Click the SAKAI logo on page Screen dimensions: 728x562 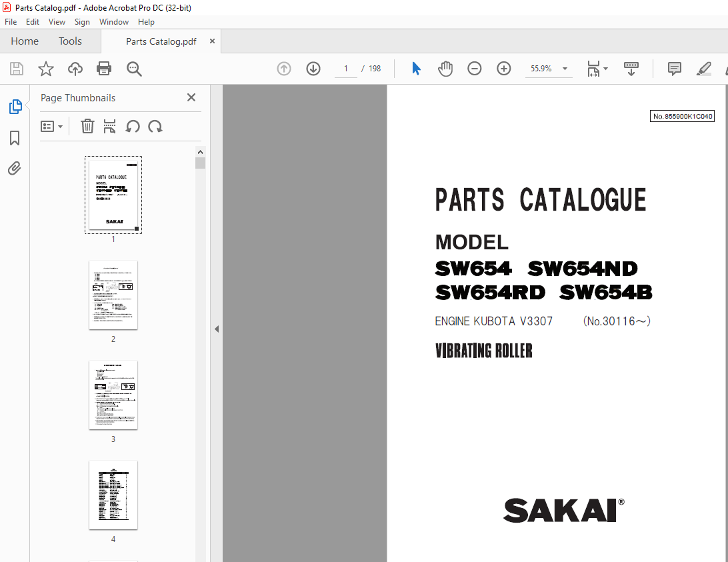pyautogui.click(x=563, y=510)
